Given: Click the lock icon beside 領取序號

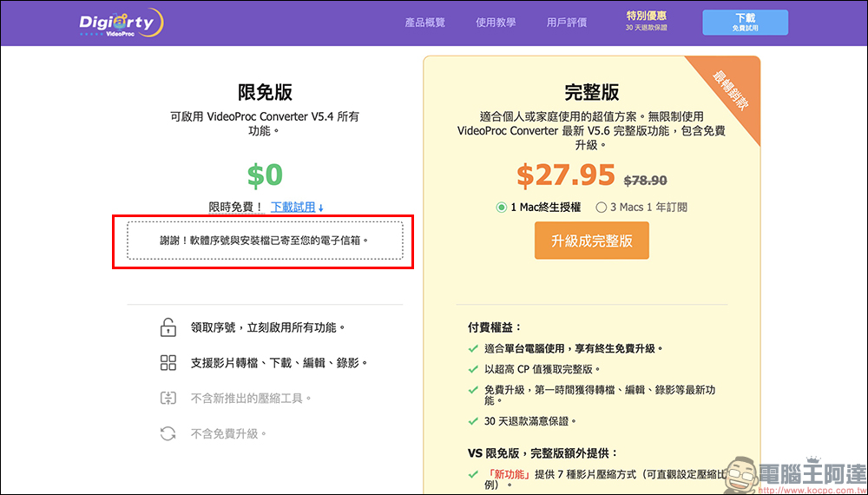Looking at the screenshot, I should point(168,327).
